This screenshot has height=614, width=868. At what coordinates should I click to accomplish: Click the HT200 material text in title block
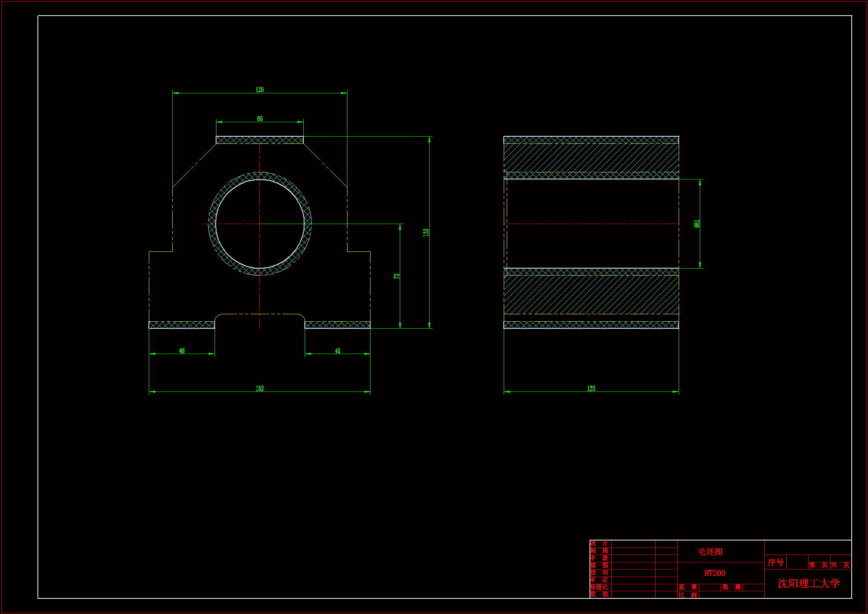[x=715, y=573]
